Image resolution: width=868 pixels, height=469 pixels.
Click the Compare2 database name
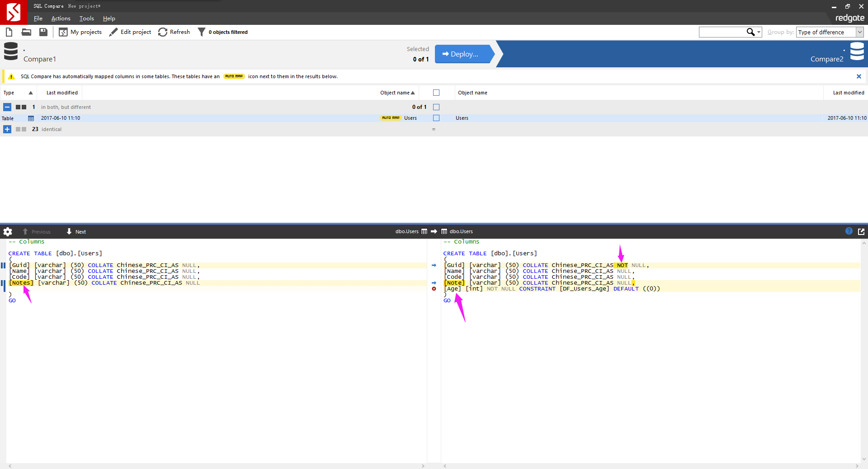coord(827,59)
